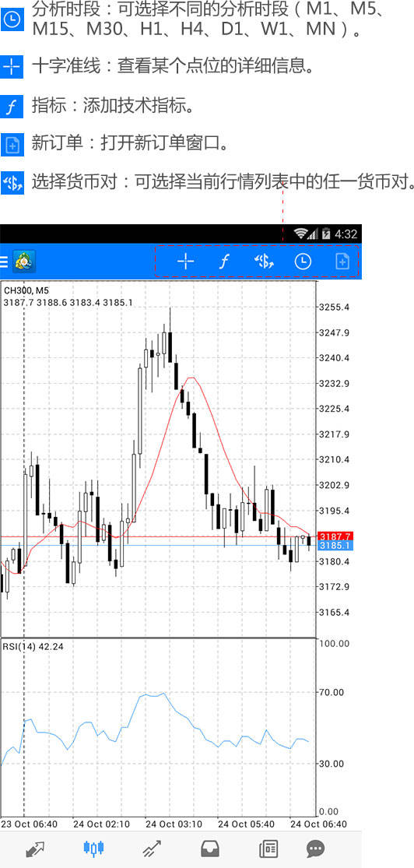Image resolution: width=414 pixels, height=868 pixels.
Task: Open the chat messages bubble icon
Action: [315, 849]
